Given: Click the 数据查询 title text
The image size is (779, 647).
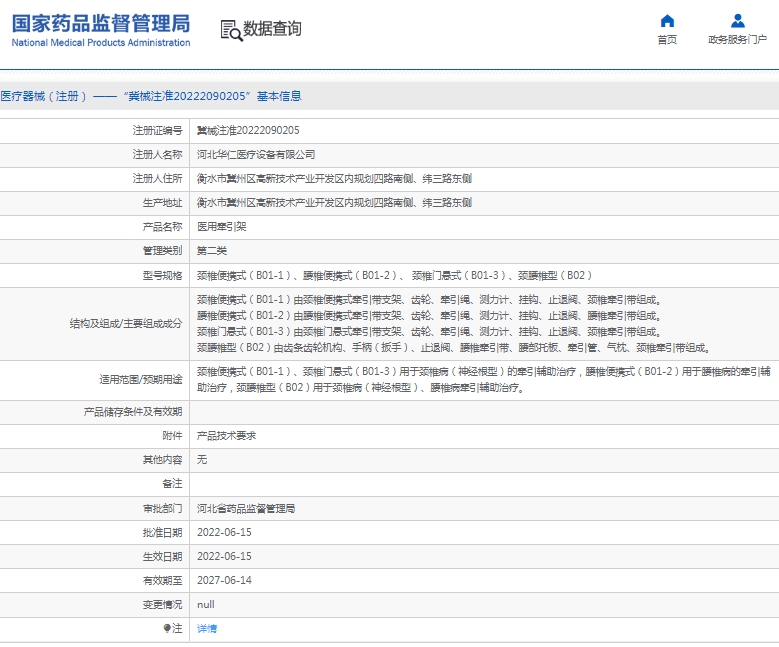Looking at the screenshot, I should coord(272,28).
